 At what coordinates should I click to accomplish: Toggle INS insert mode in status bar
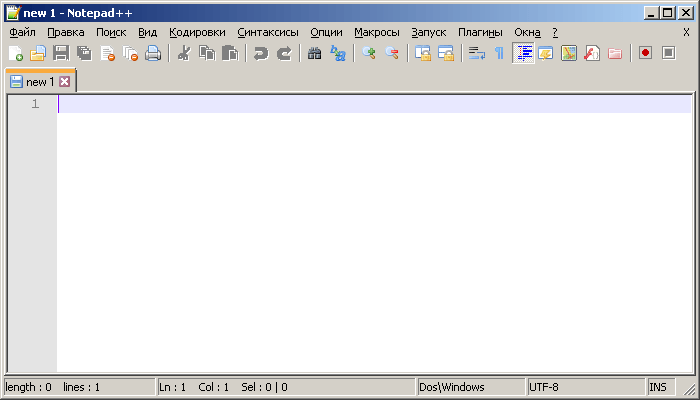coord(661,387)
